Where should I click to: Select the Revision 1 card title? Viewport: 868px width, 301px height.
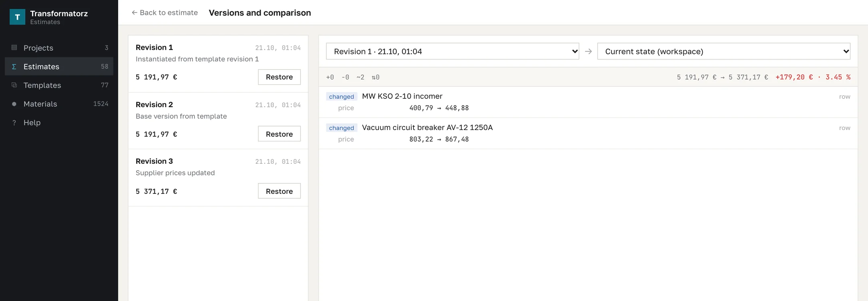154,47
